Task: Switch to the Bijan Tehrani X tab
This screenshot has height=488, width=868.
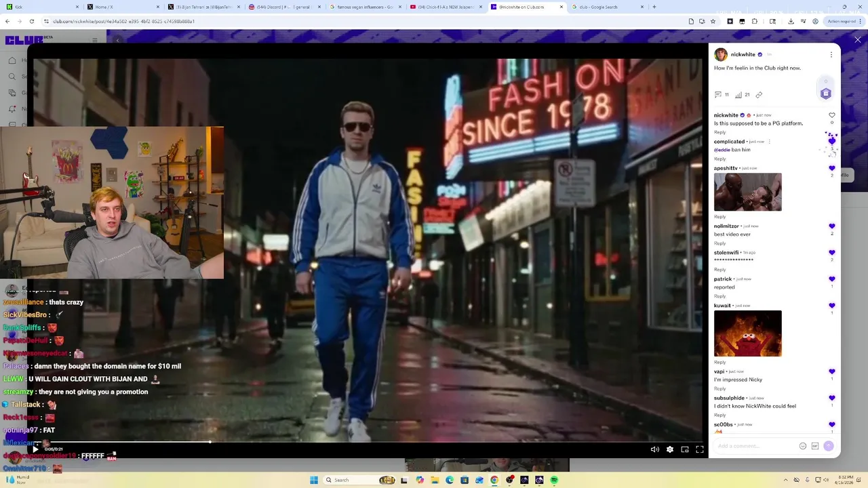Action: pyautogui.click(x=203, y=7)
